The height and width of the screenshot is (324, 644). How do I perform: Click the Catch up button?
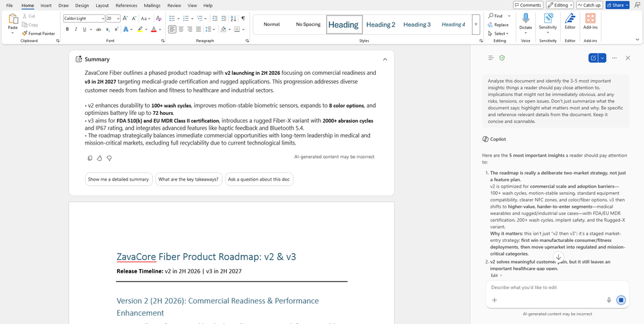pyautogui.click(x=589, y=5)
